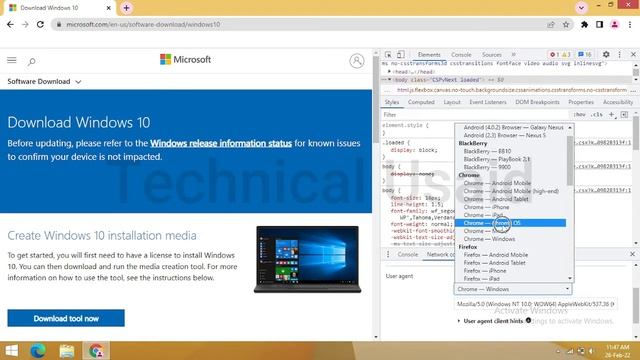The height and width of the screenshot is (360, 640).
Task: Show more DevTools tabs via chevron
Action: coord(513,54)
